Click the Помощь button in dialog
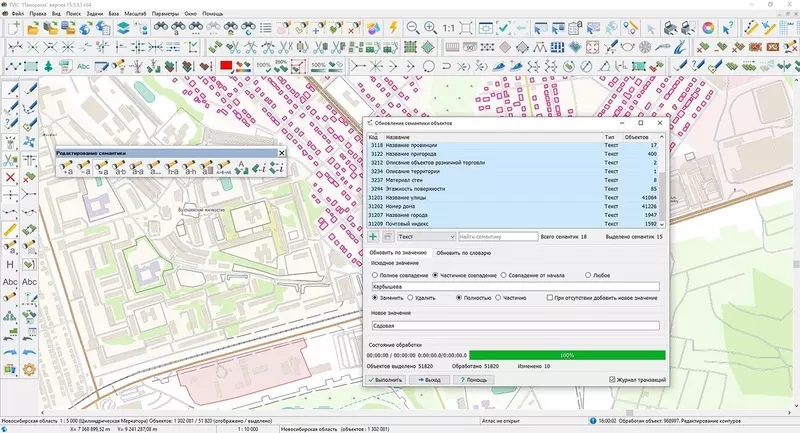800x433 pixels. coord(474,380)
